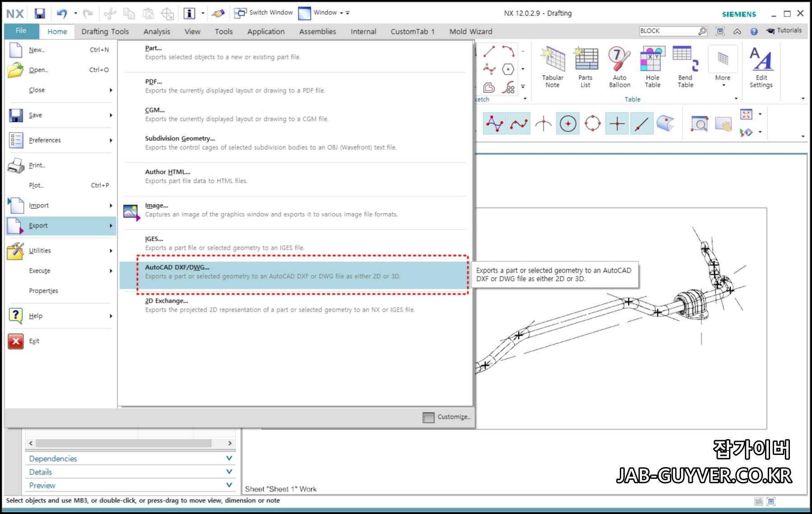Viewport: 812px width, 514px height.
Task: Open the undo history dropdown arrow
Action: click(x=75, y=14)
